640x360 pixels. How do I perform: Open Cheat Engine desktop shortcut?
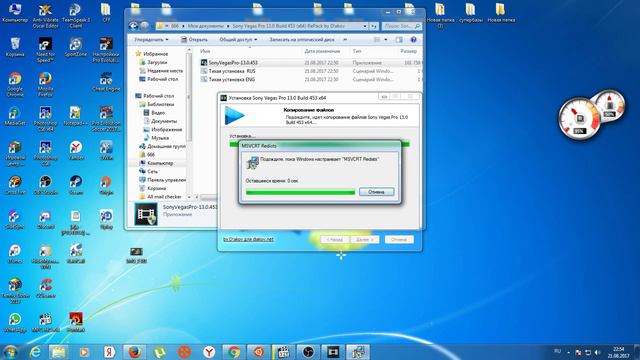pos(106,82)
